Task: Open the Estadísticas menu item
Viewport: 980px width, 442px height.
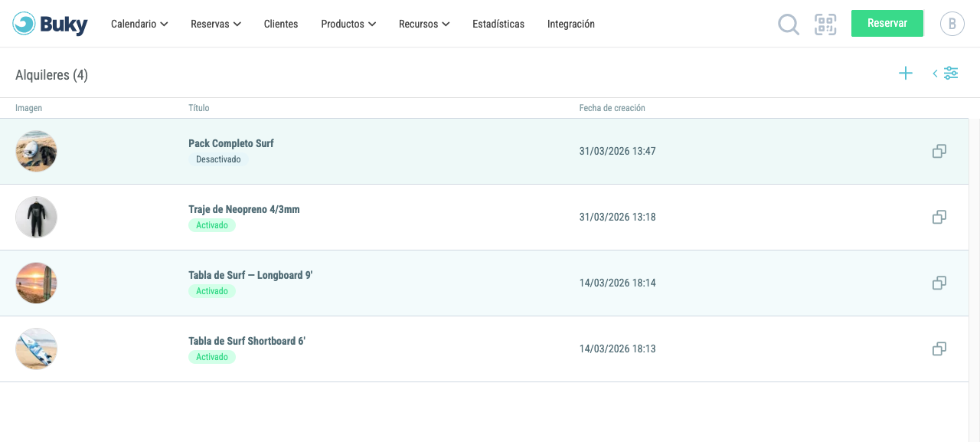Action: [x=498, y=24]
